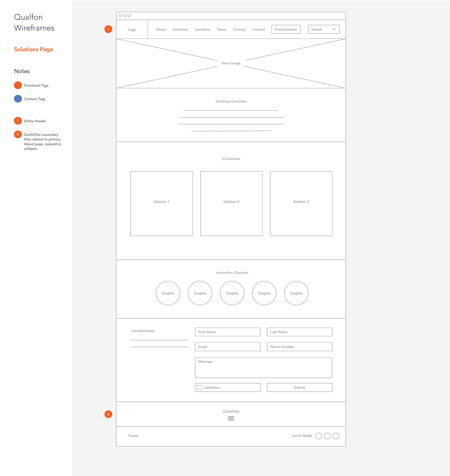Focus the Message text area

tap(263, 367)
